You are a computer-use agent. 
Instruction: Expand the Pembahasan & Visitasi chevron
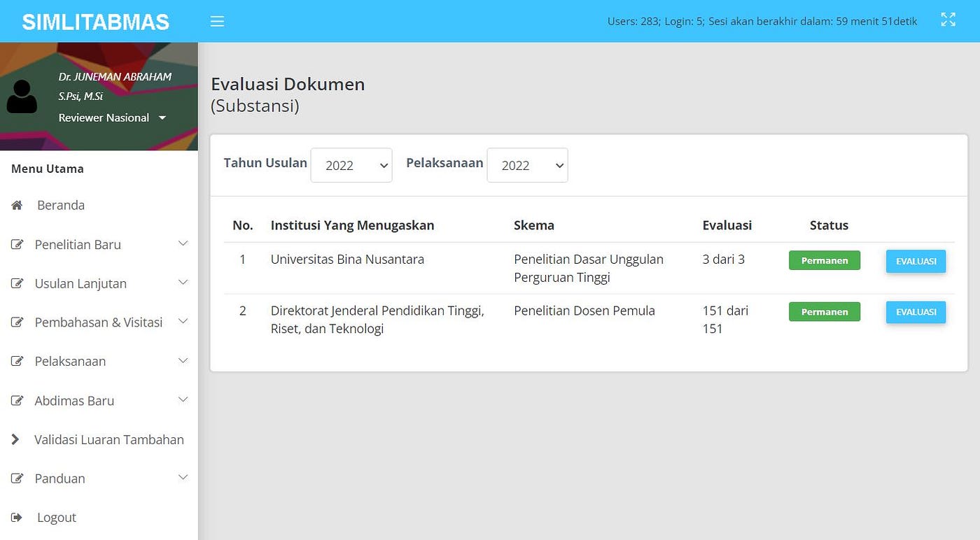183,321
